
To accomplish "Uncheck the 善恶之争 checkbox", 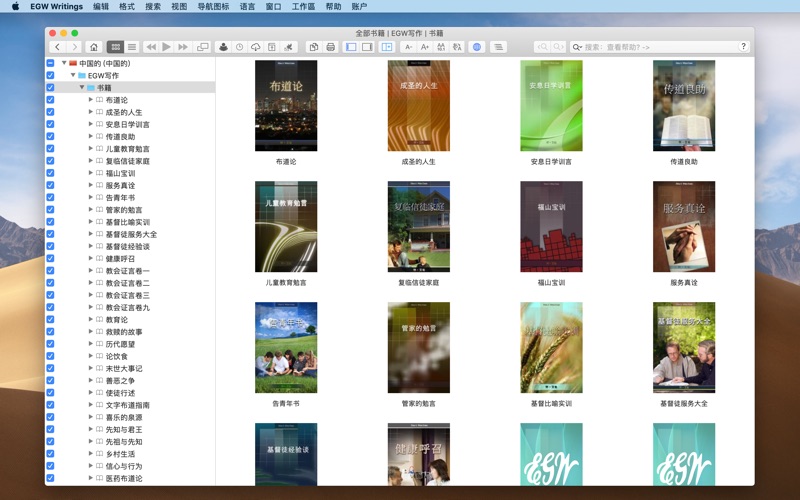I will coord(50,381).
